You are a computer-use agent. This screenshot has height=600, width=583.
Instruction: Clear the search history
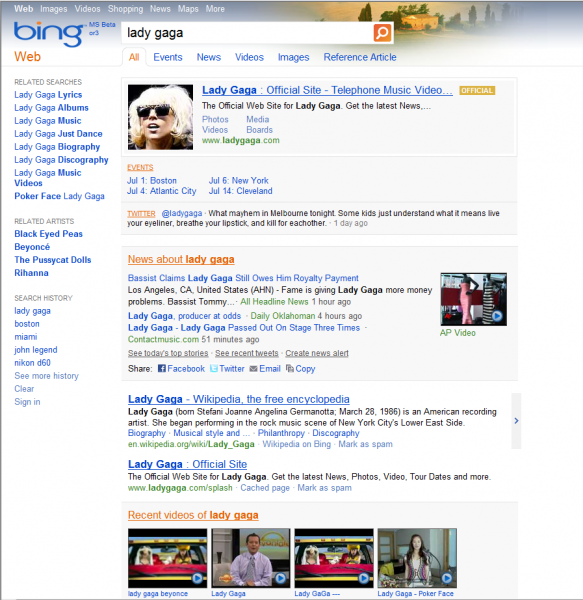click(24, 389)
